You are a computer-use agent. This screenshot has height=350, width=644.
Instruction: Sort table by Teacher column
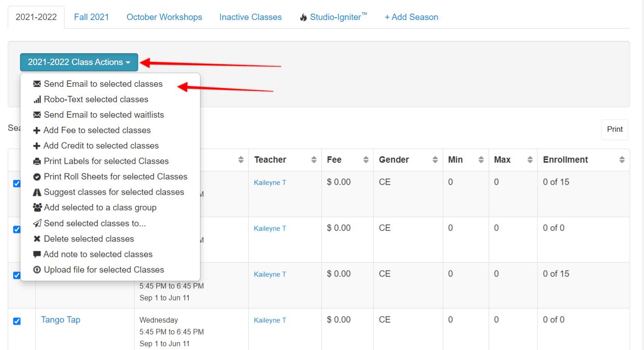pos(314,160)
